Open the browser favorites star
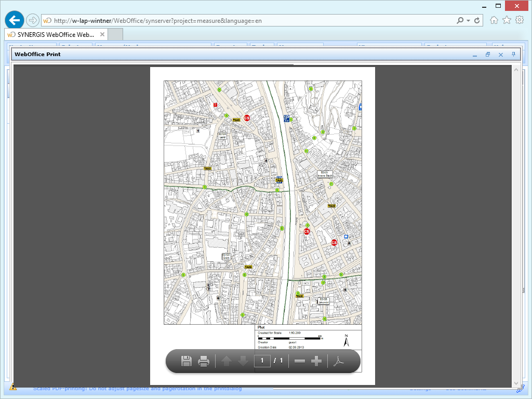 [506, 20]
